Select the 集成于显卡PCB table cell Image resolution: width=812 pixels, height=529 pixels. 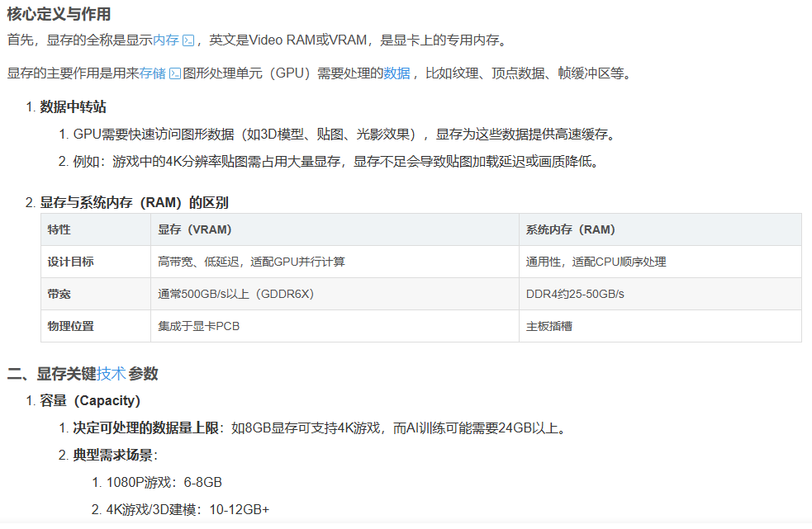click(199, 326)
